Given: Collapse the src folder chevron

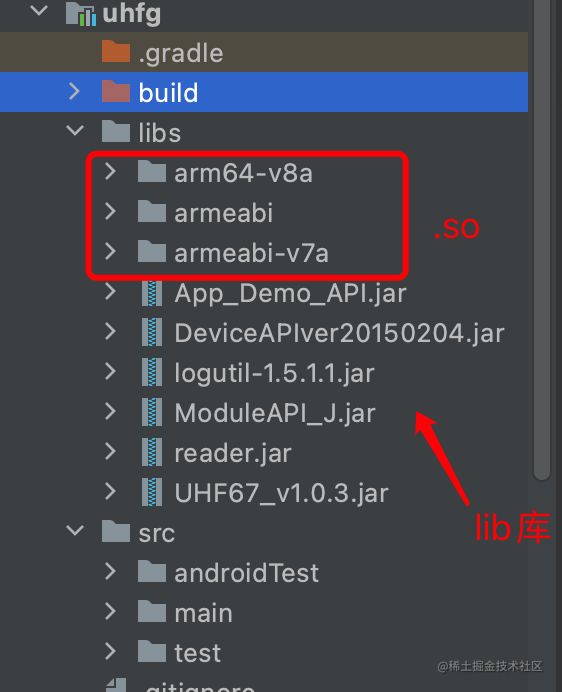Looking at the screenshot, I should (x=75, y=530).
